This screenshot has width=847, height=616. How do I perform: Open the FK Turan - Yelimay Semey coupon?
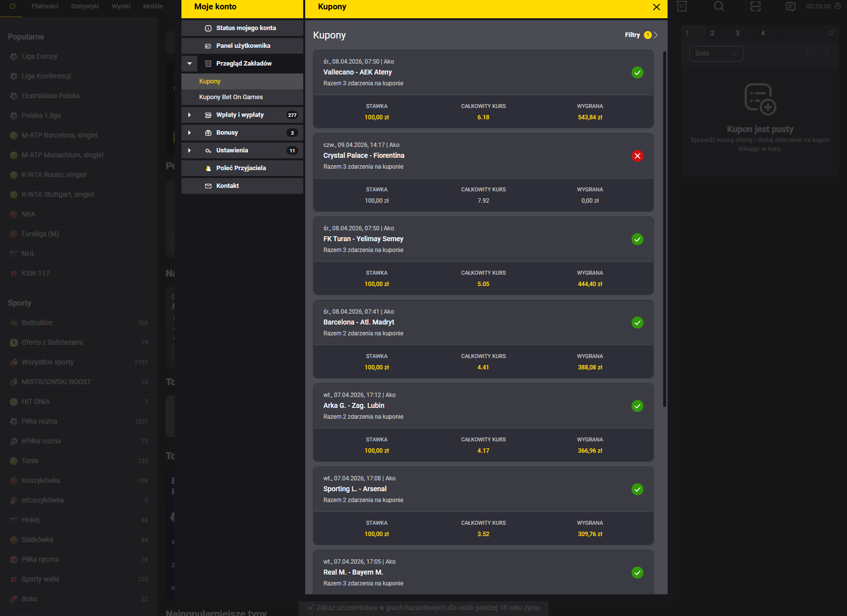(483, 256)
